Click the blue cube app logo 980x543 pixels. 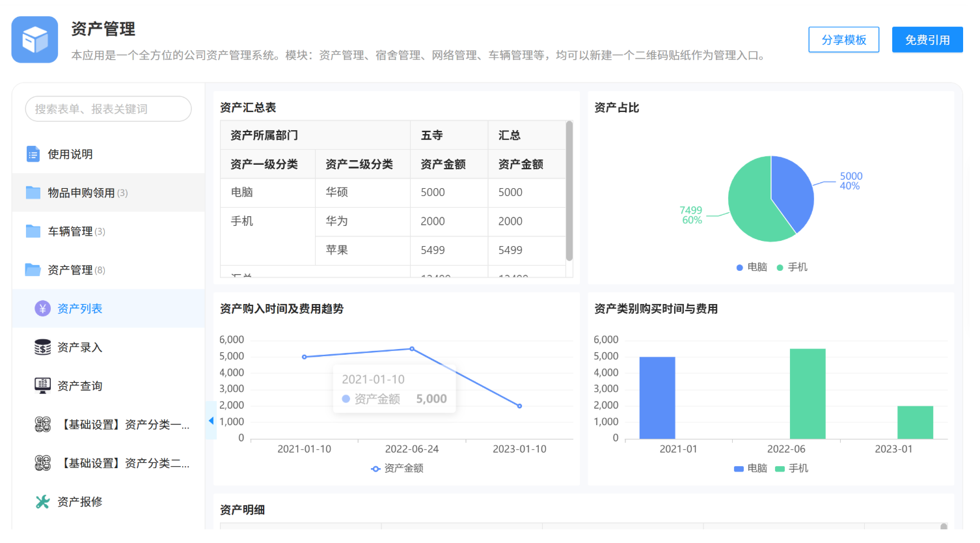click(34, 40)
